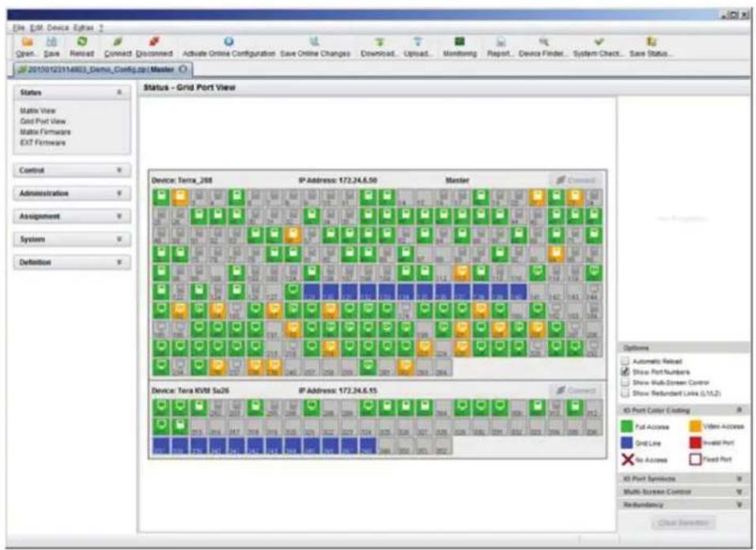Image resolution: width=756 pixels, height=550 pixels.
Task: Click the Save Status toolbar icon
Action: coord(651,42)
